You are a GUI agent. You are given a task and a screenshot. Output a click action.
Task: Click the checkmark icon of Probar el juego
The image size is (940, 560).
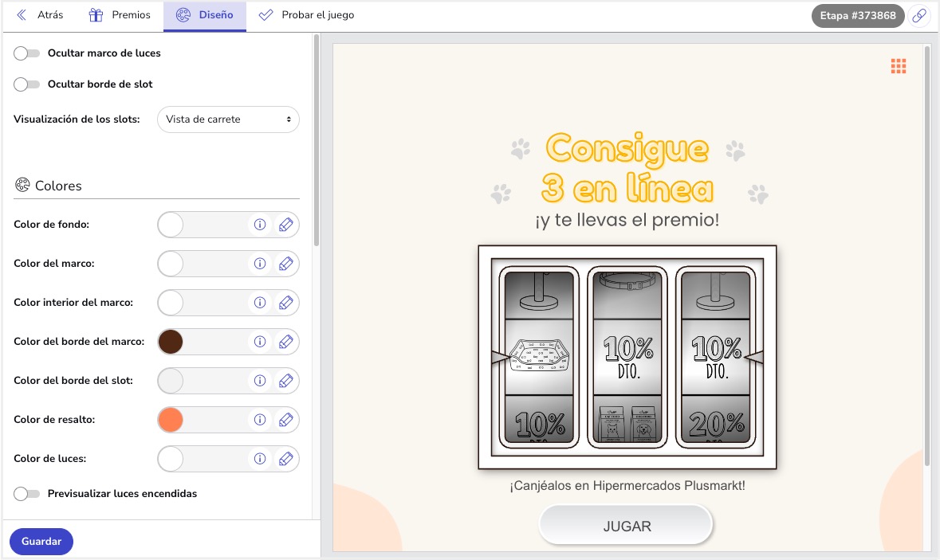click(x=265, y=15)
